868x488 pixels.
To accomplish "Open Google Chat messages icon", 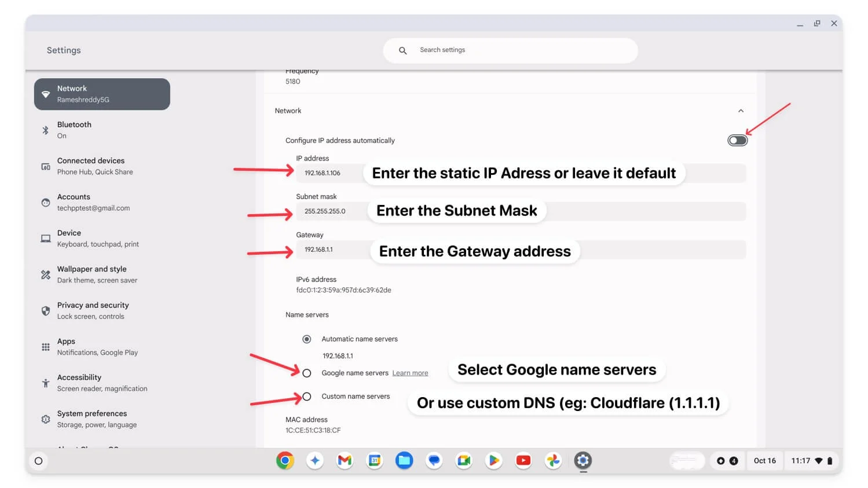I will [434, 461].
